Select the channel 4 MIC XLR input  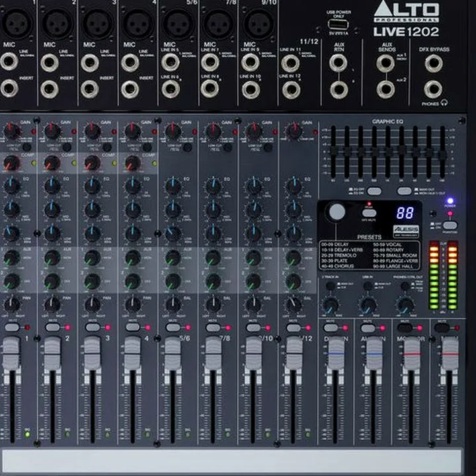pyautogui.click(x=138, y=24)
